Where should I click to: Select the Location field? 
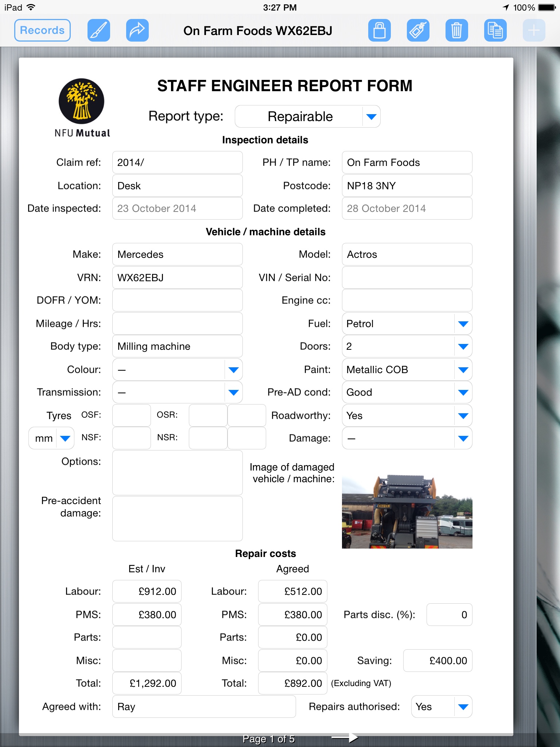(x=178, y=186)
